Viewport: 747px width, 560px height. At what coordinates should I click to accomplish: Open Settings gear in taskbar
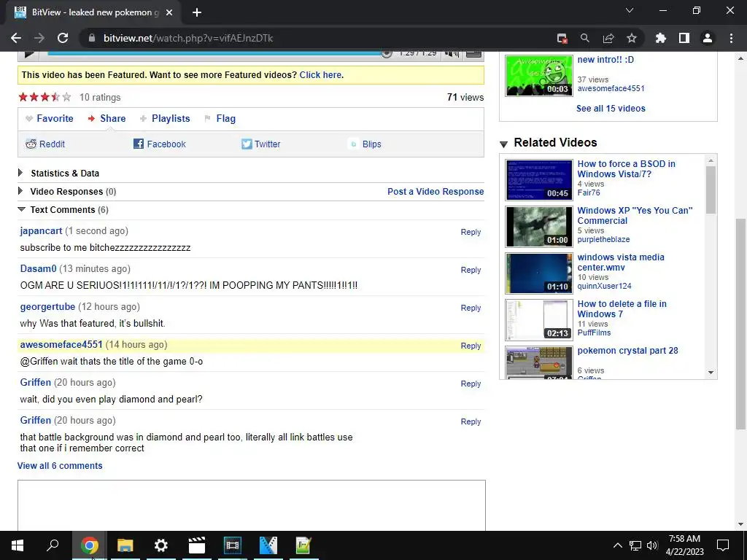coord(161,545)
